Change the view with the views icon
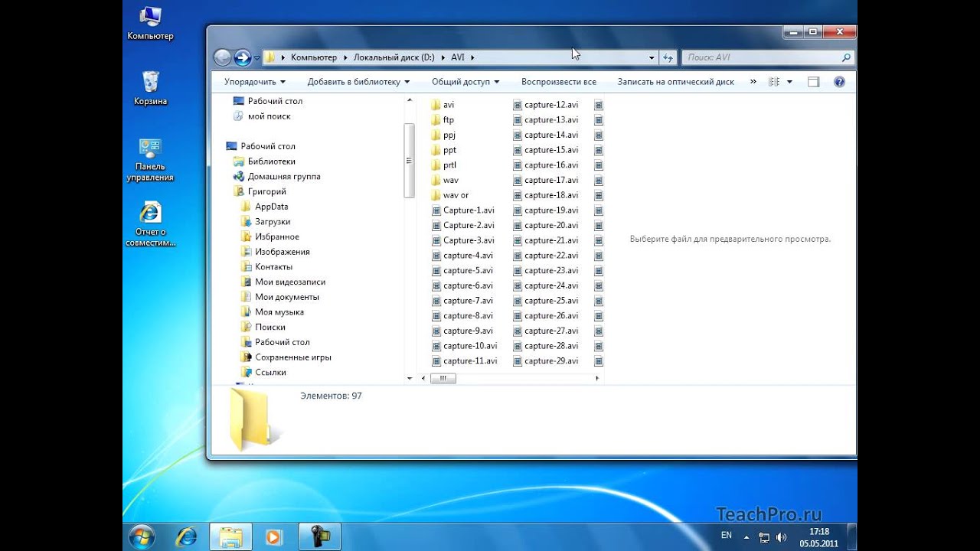Image resolution: width=980 pixels, height=551 pixels. (x=773, y=82)
